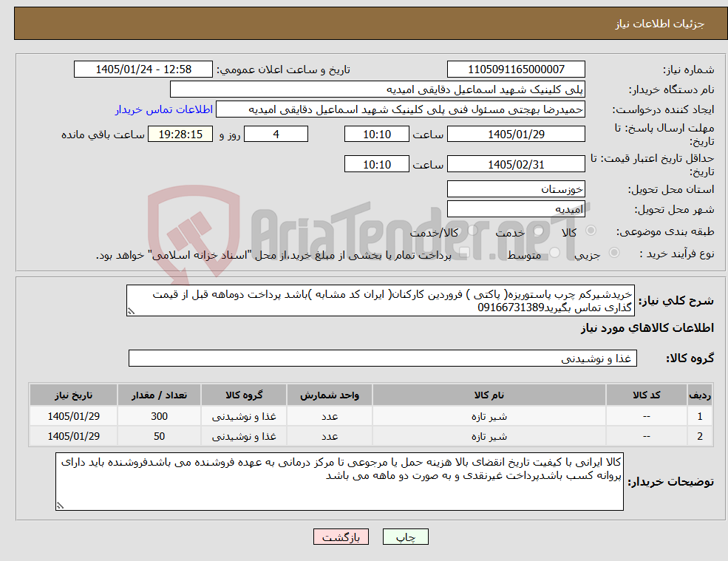Click the غذا و نوشیدنی goods group field
Image resolution: width=728 pixels, height=561 pixels.
point(383,358)
